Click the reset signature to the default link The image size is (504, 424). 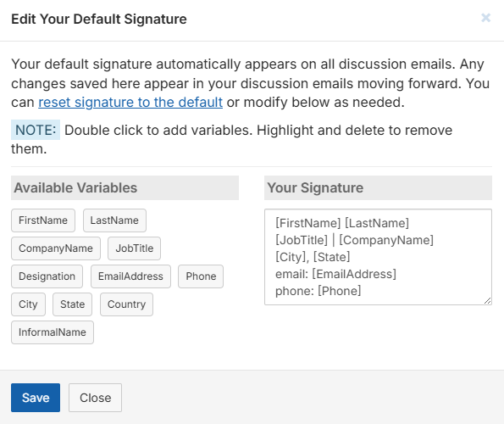(130, 103)
